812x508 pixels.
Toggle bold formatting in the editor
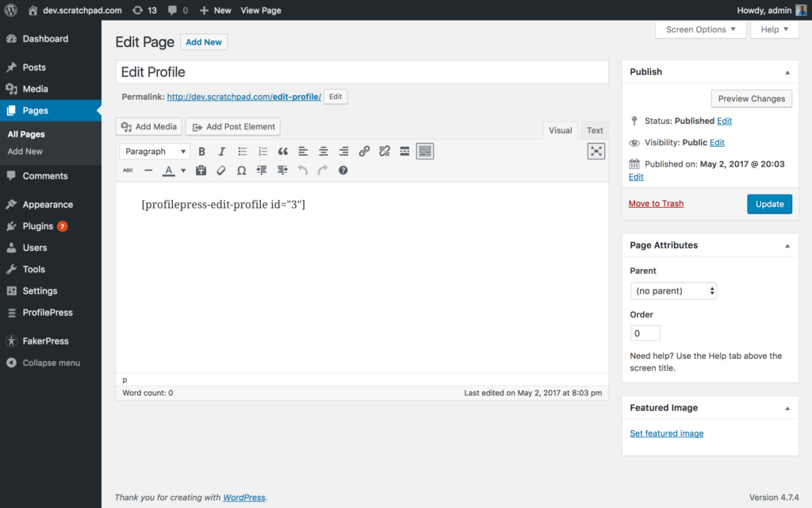[x=201, y=151]
